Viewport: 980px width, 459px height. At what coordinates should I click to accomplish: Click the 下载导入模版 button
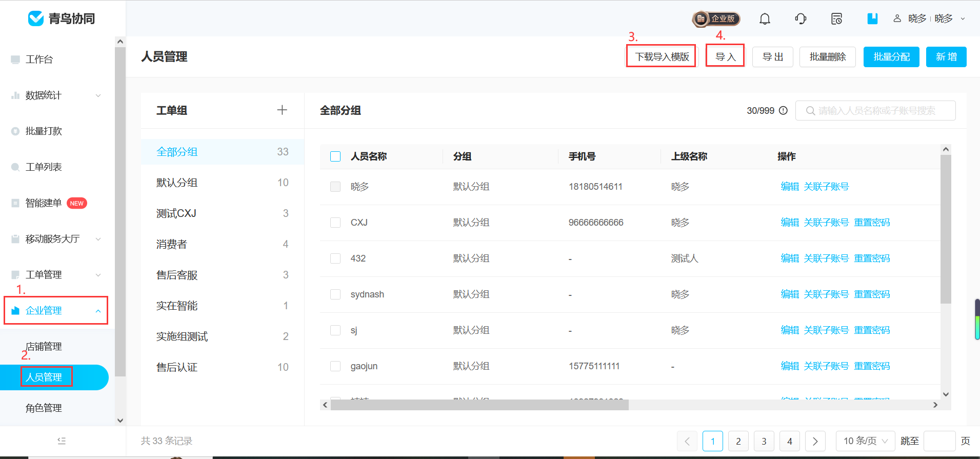tap(662, 57)
